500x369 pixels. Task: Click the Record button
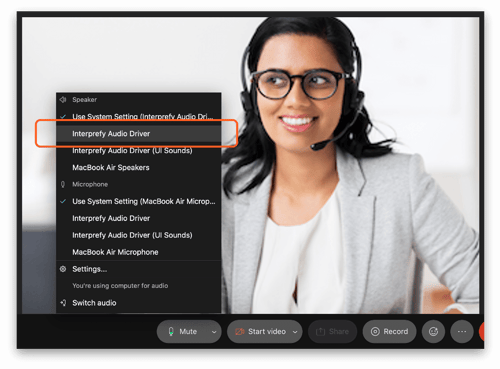click(389, 331)
